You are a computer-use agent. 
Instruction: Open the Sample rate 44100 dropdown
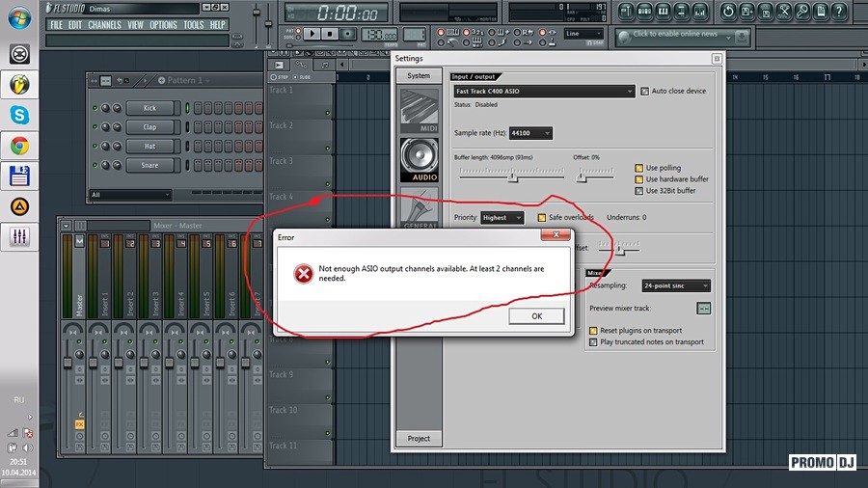coord(530,133)
